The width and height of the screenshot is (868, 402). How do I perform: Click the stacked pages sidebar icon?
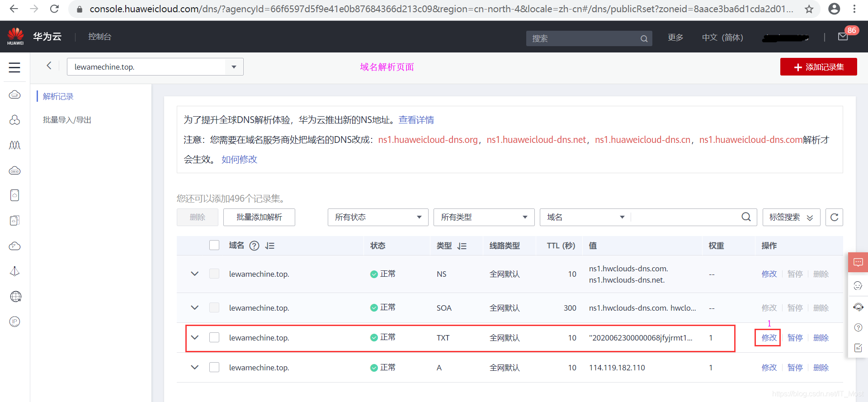[x=15, y=221]
